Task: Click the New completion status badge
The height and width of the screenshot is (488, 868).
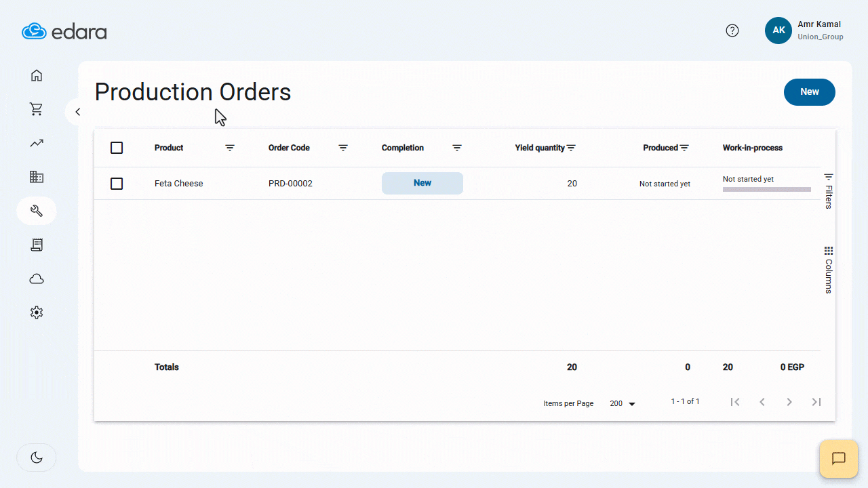Action: (422, 183)
